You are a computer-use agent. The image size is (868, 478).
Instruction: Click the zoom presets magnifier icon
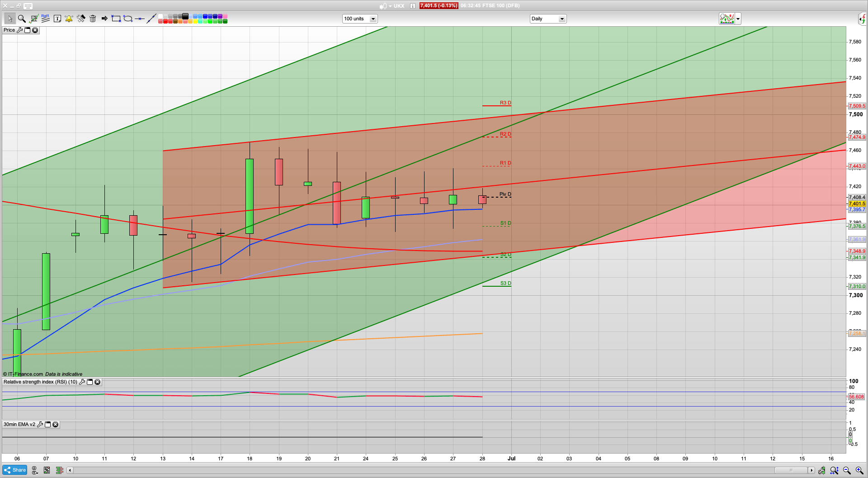[x=834, y=470]
